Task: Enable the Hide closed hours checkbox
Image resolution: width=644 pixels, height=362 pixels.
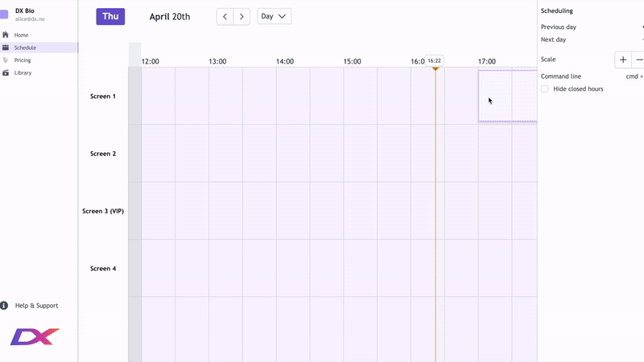Action: pos(545,89)
